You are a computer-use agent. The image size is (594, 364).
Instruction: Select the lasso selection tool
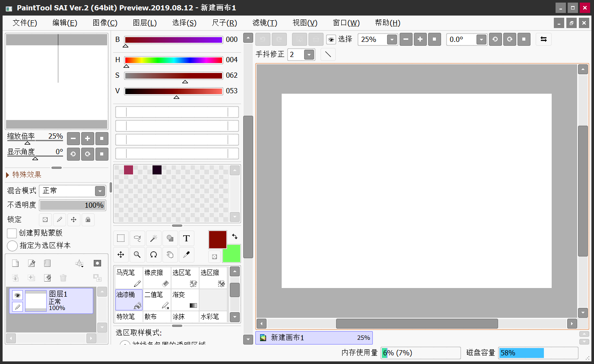pyautogui.click(x=137, y=238)
